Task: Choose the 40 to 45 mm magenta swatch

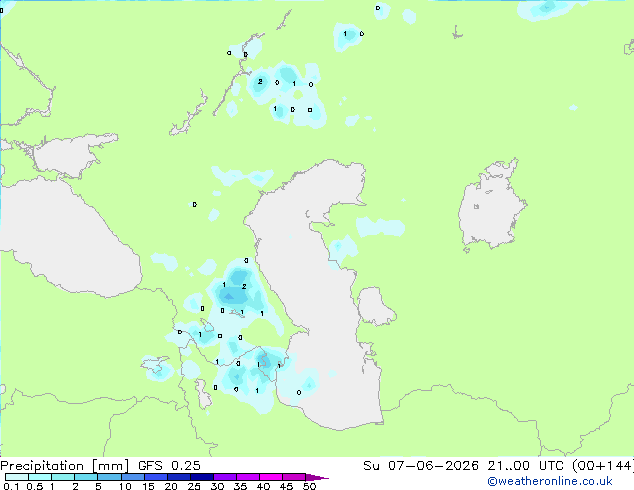Action: [271, 477]
